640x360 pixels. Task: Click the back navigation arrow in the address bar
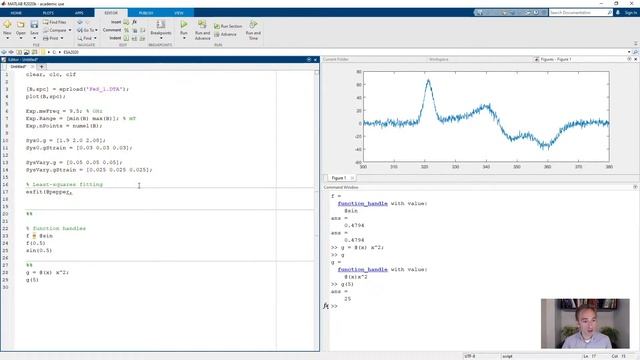tap(4, 52)
